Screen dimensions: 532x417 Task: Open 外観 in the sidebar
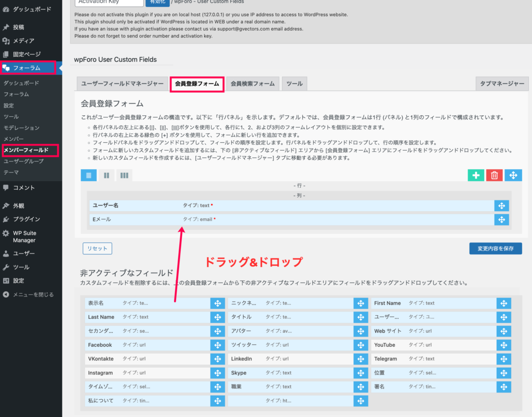(31, 206)
